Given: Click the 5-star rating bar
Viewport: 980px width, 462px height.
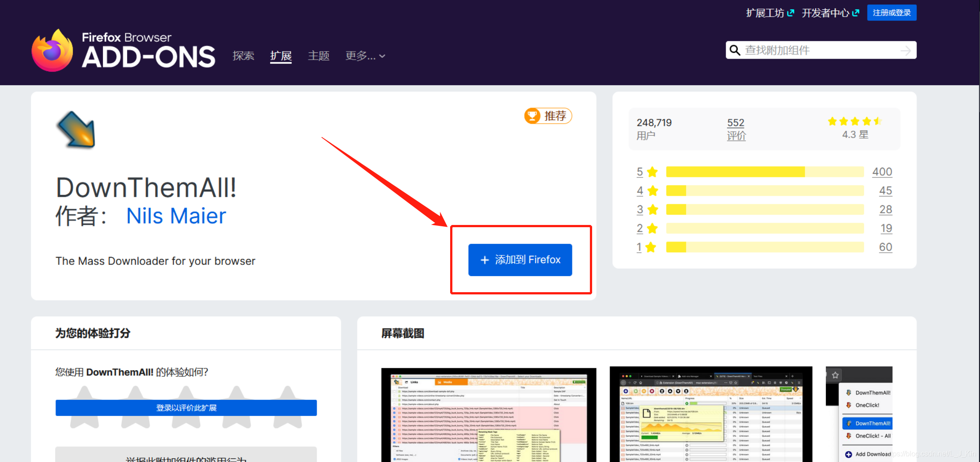Looking at the screenshot, I should point(765,172).
